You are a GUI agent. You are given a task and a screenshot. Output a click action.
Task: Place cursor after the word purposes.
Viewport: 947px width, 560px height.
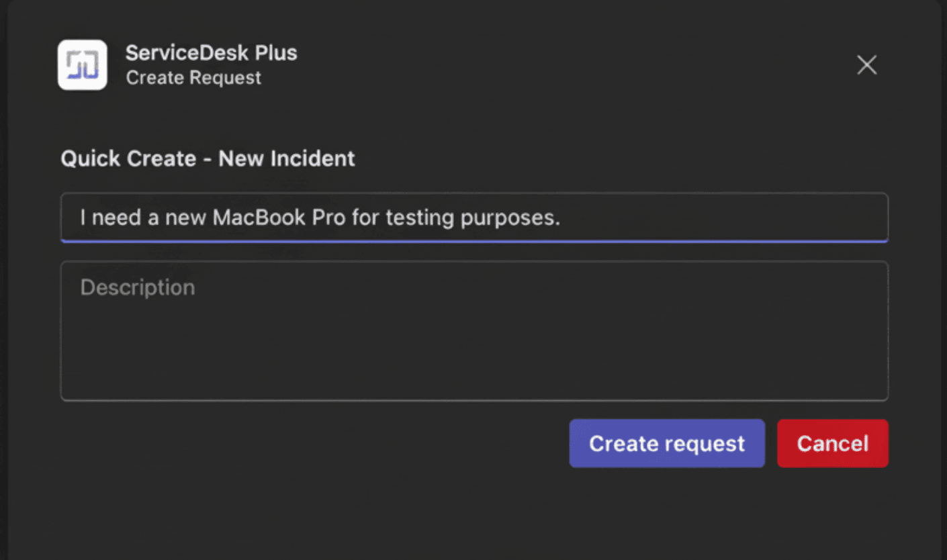(x=561, y=218)
